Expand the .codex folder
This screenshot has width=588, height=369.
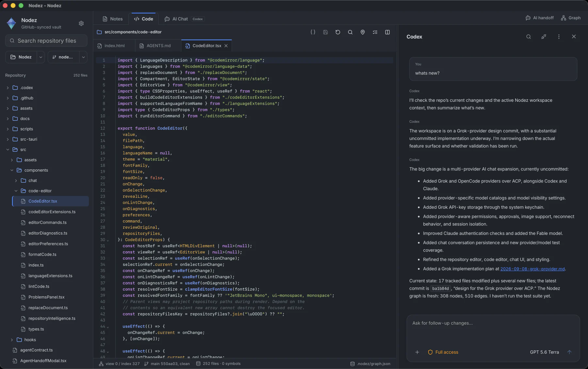pos(8,88)
